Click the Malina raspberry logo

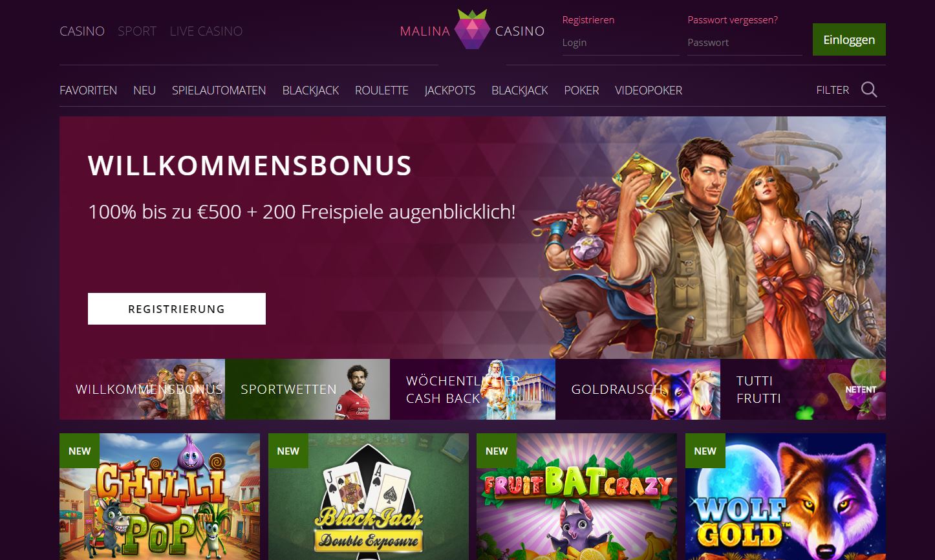coord(472,30)
